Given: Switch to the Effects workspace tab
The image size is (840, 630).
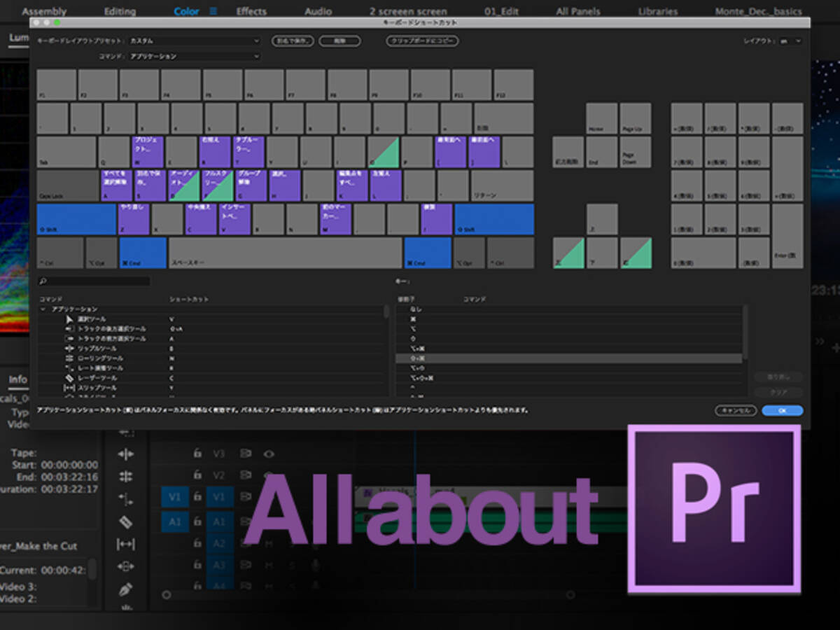Looking at the screenshot, I should pos(251,10).
